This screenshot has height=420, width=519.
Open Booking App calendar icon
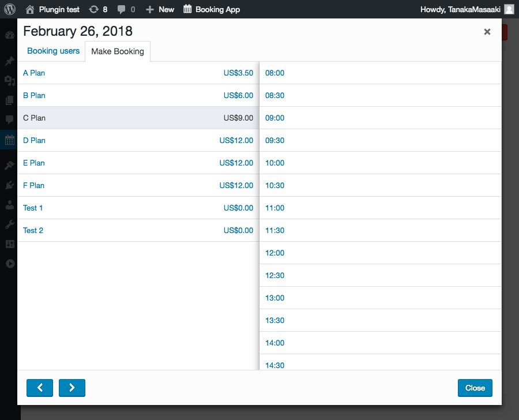click(187, 9)
